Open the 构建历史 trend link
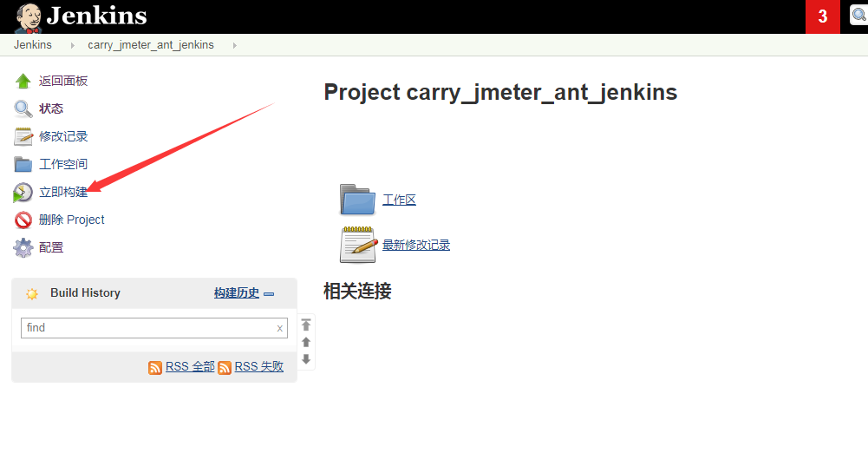 pyautogui.click(x=237, y=293)
